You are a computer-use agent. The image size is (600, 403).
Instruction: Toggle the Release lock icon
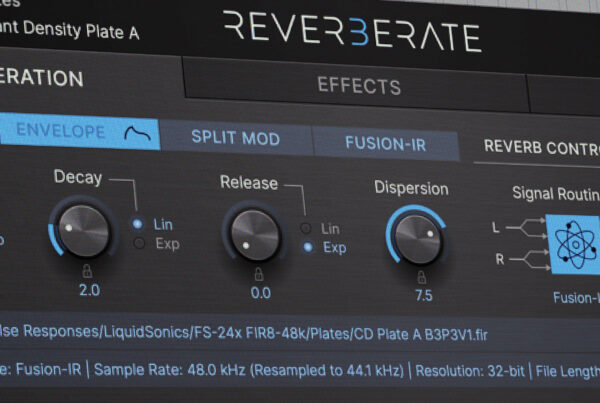(x=259, y=274)
